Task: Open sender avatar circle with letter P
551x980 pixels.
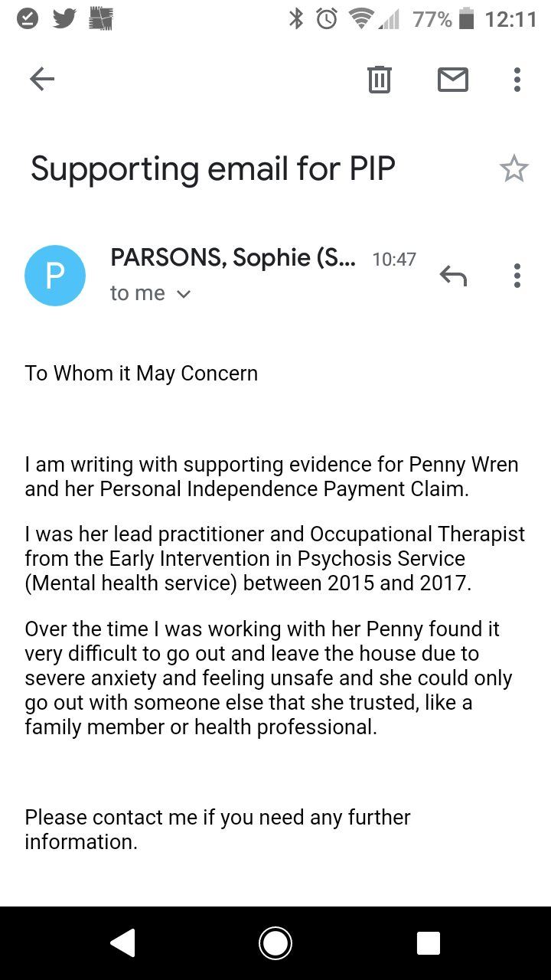Action: pos(55,275)
